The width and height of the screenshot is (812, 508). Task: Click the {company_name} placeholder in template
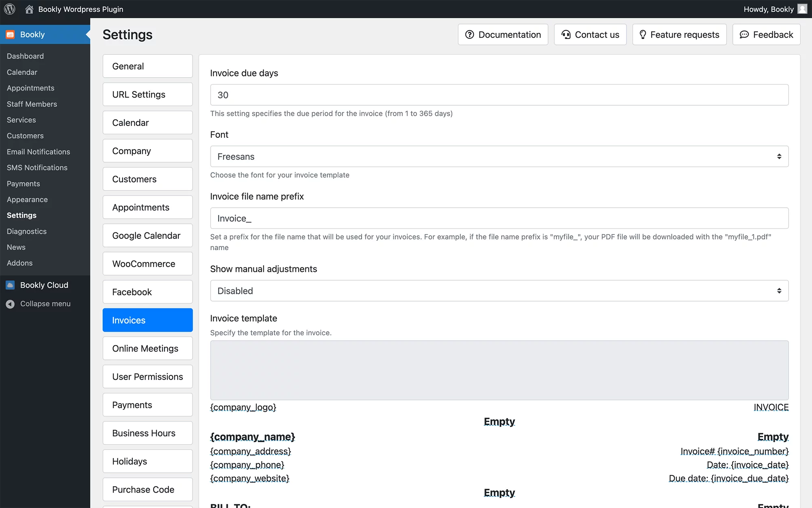[253, 437]
